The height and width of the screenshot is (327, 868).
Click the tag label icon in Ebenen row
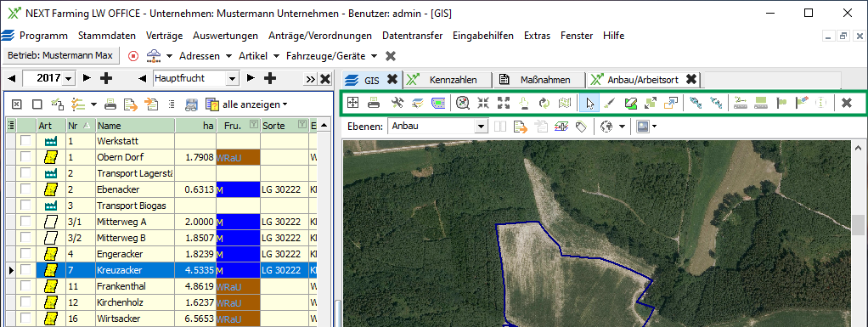[x=581, y=127]
